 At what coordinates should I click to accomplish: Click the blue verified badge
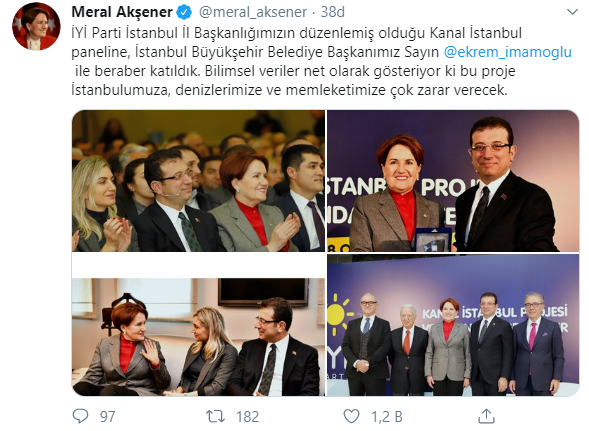pos(184,12)
